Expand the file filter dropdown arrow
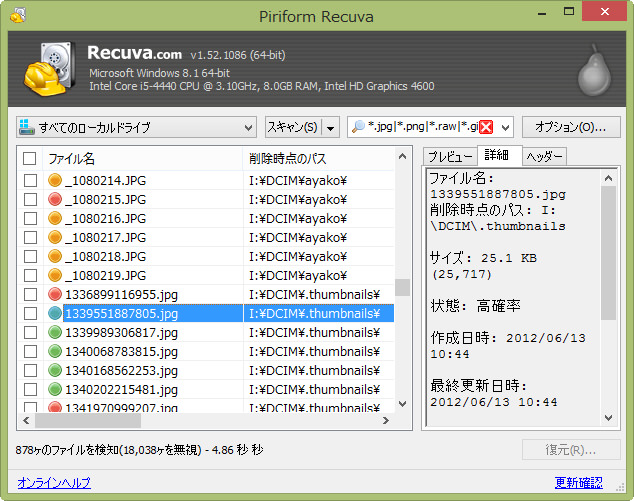 [x=505, y=128]
